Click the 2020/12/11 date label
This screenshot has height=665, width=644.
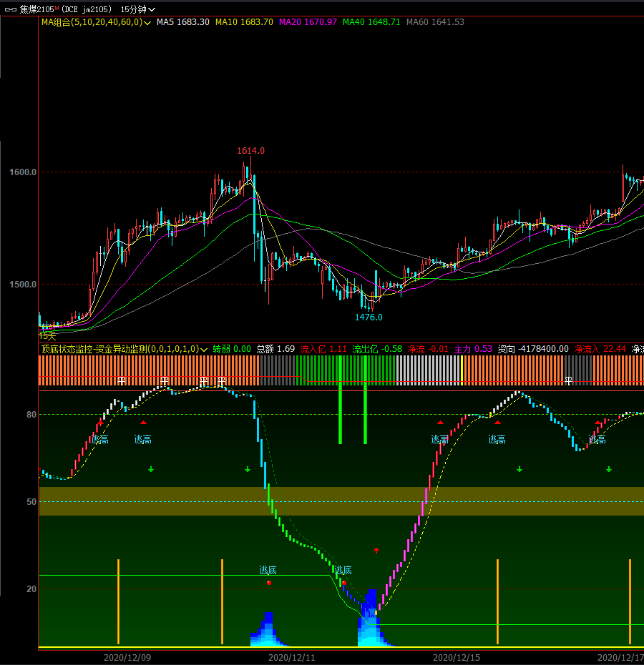(292, 658)
